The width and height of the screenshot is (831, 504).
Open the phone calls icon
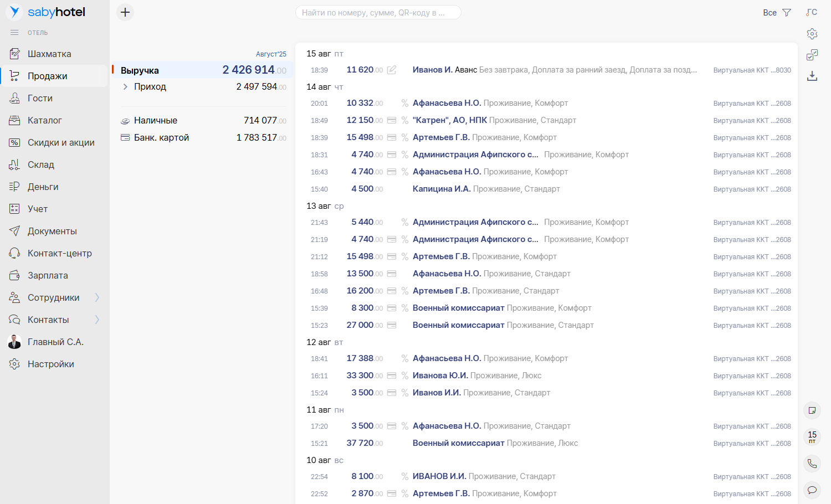click(812, 464)
